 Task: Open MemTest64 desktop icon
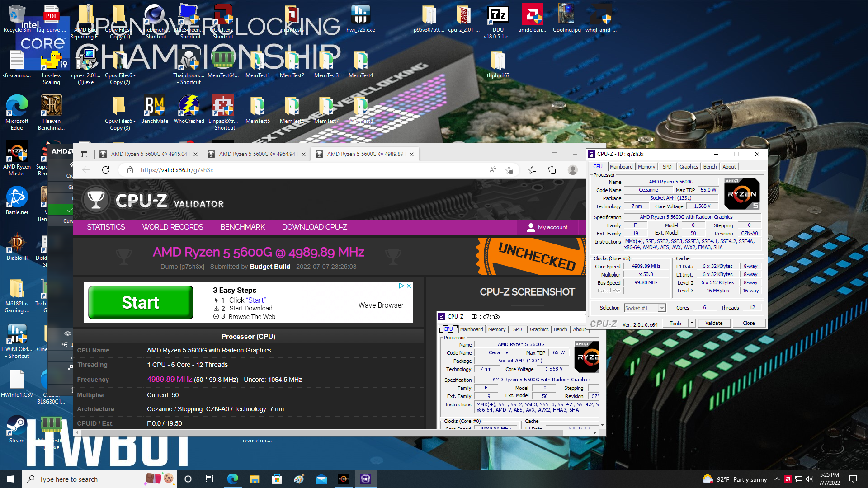coord(223,64)
